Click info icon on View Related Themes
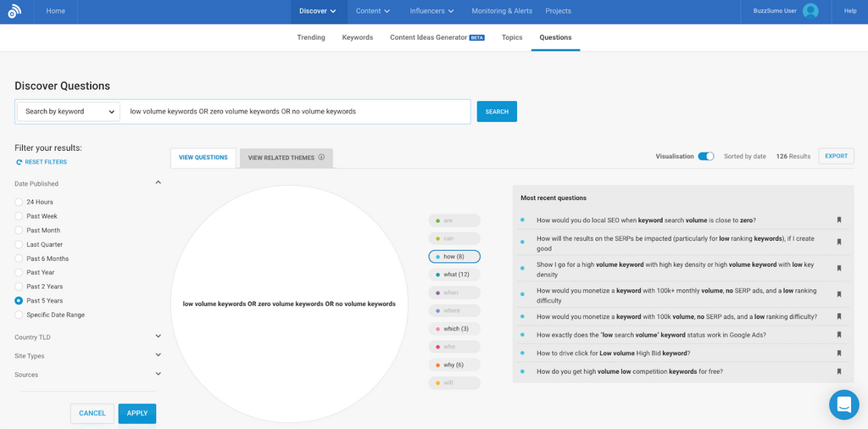The width and height of the screenshot is (868, 429). point(321,158)
